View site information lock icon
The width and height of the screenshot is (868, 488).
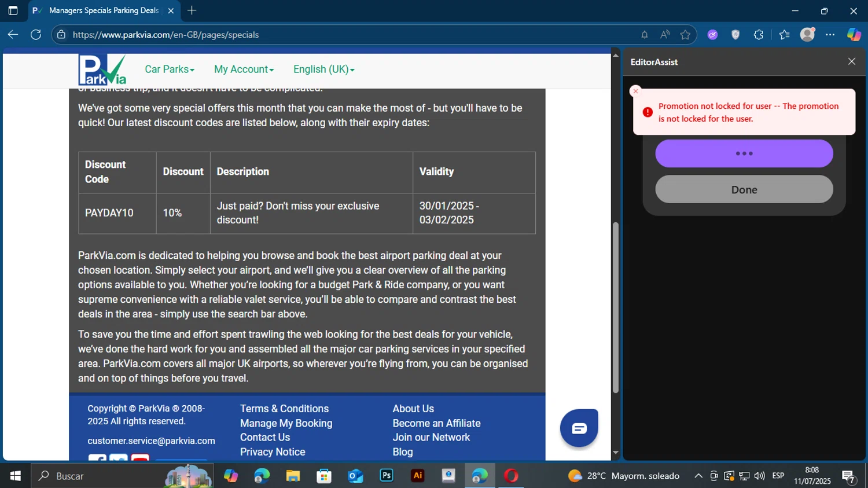tap(61, 35)
